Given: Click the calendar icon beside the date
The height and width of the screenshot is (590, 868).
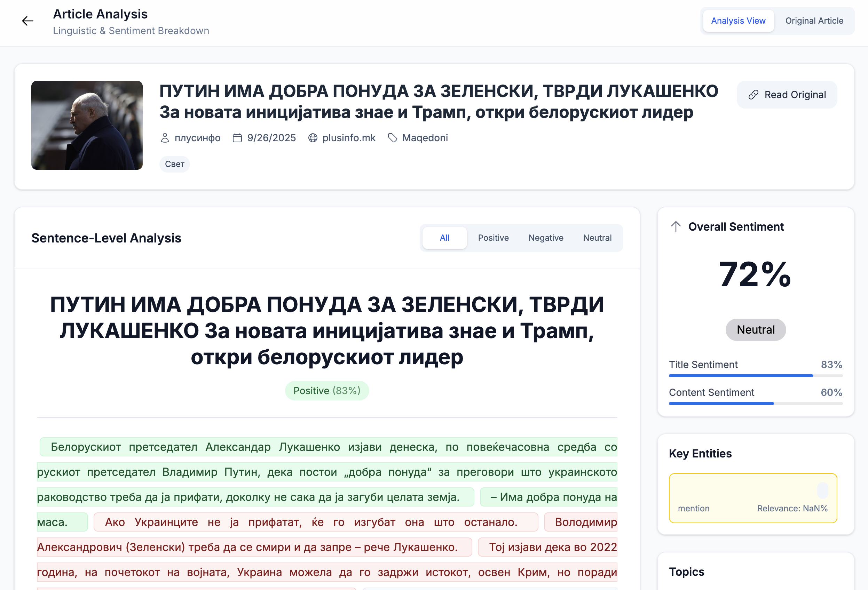Looking at the screenshot, I should pyautogui.click(x=237, y=138).
